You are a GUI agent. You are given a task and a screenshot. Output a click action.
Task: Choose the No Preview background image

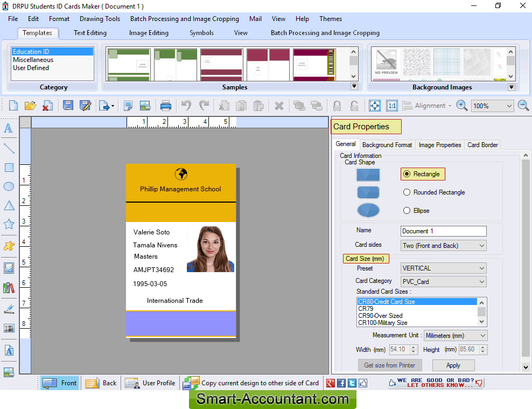click(387, 63)
